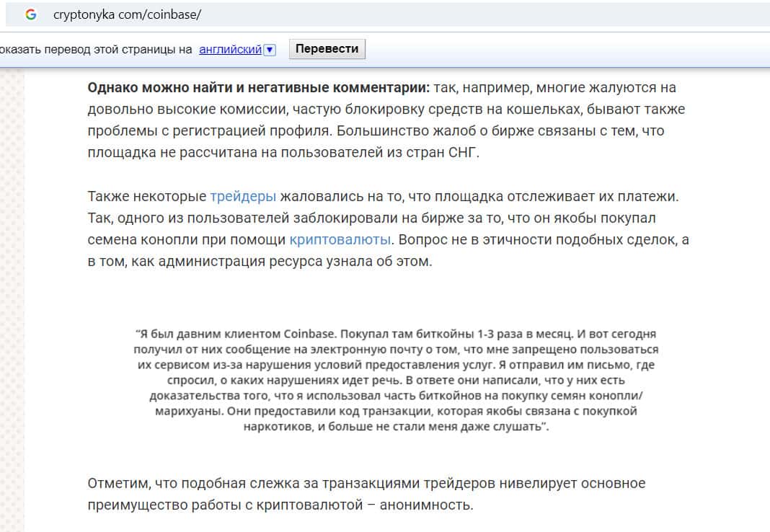Open the трейдеры hyperlink
Viewport: 770px width, 532px height.
coord(243,196)
